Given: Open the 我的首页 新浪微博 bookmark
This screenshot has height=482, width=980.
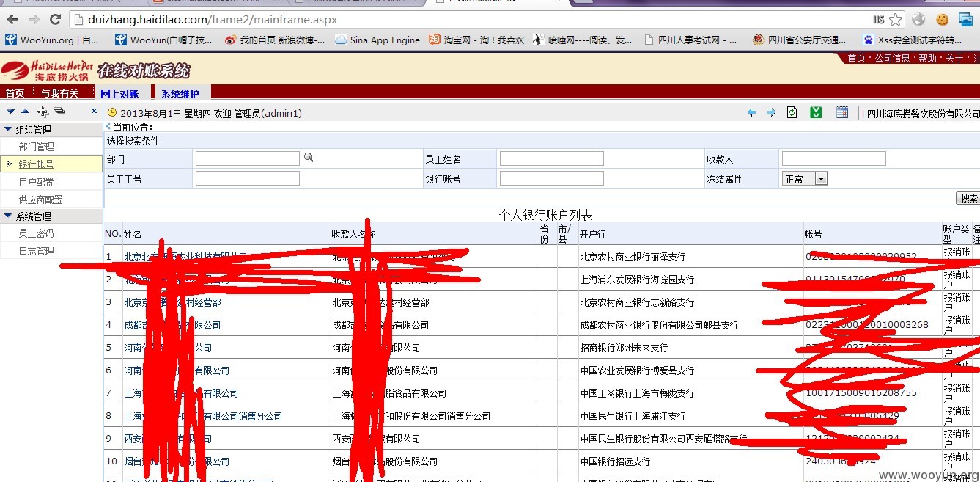Looking at the screenshot, I should point(275,40).
